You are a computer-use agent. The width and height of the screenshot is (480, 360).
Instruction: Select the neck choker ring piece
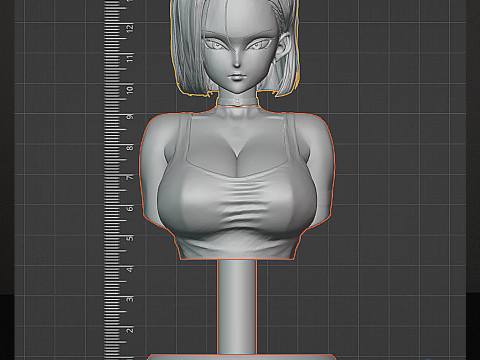pos(237,101)
